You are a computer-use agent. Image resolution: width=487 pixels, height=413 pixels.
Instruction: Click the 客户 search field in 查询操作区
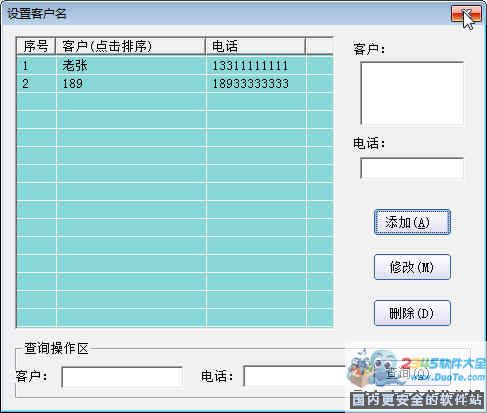click(x=122, y=377)
